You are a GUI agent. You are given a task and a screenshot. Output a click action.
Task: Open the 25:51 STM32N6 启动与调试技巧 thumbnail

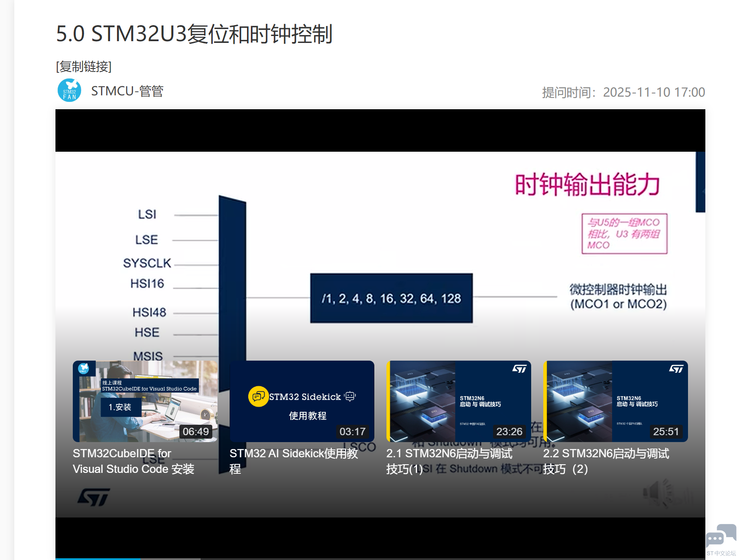(616, 401)
